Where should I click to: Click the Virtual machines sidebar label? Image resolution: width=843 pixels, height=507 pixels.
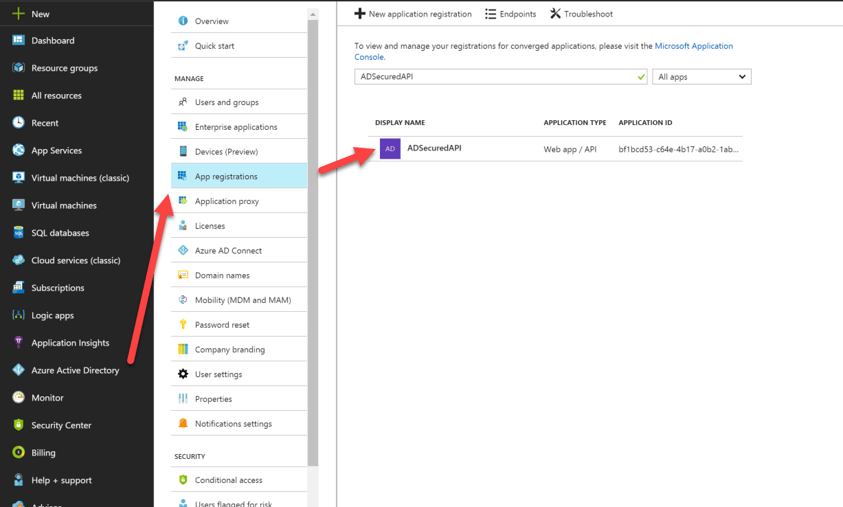coord(64,205)
